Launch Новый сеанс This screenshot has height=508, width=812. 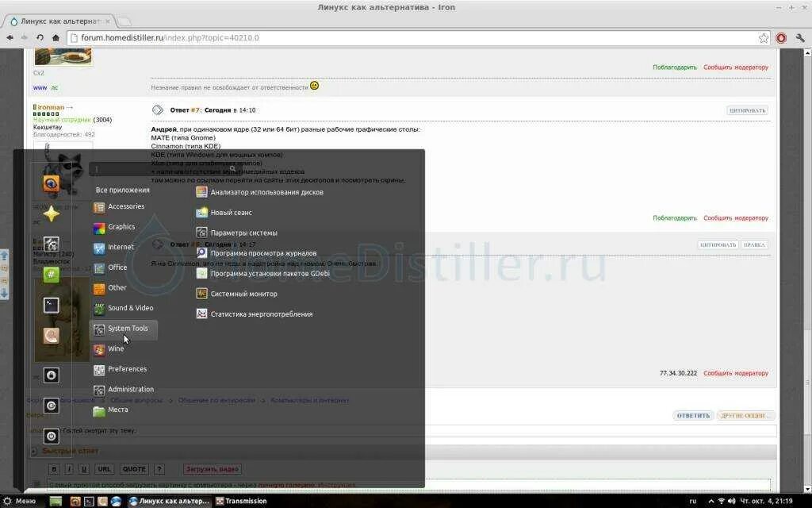[224, 213]
